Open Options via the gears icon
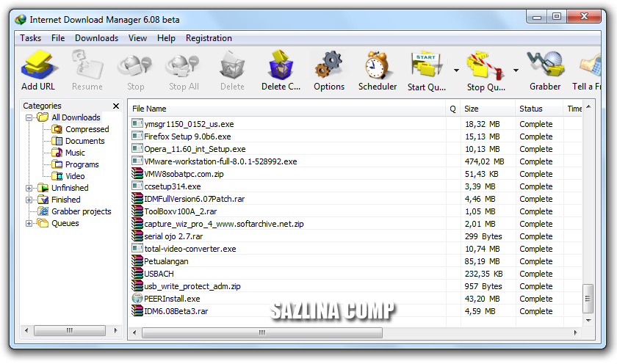Screen dimensions: 617x364 point(329,65)
